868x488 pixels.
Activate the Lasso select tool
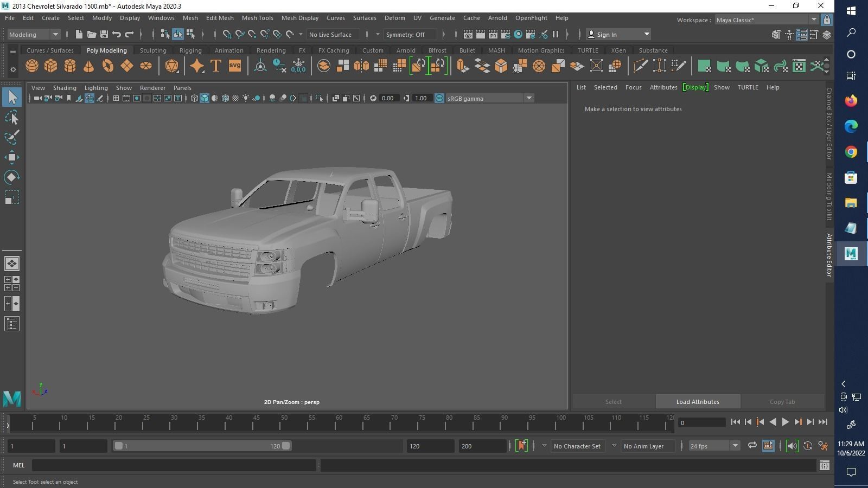pyautogui.click(x=12, y=117)
